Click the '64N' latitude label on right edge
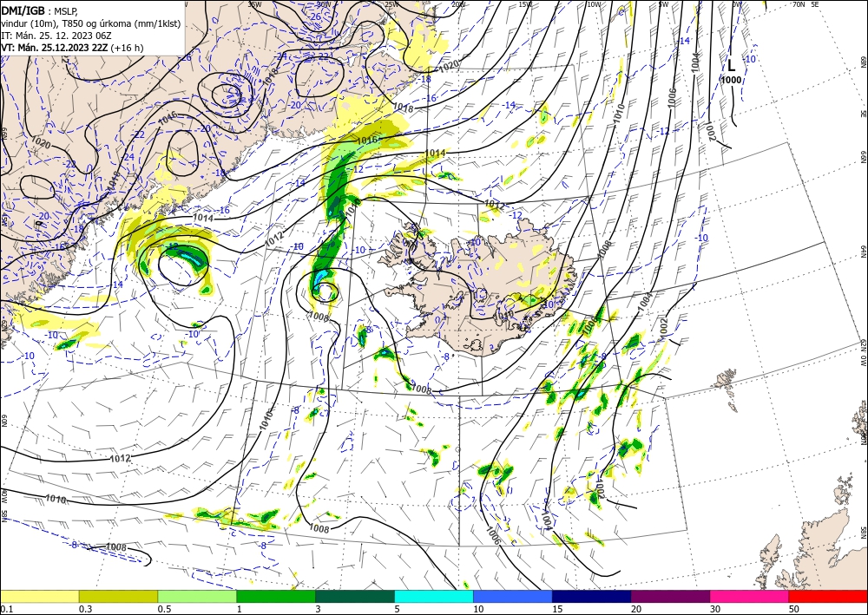The width and height of the screenshot is (868, 615). click(x=863, y=252)
